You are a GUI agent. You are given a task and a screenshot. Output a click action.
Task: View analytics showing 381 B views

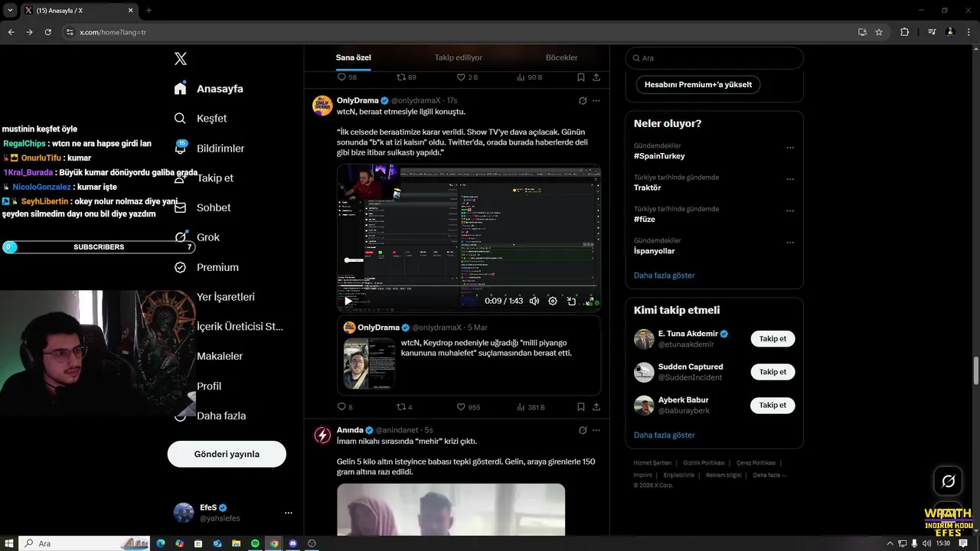click(x=531, y=407)
